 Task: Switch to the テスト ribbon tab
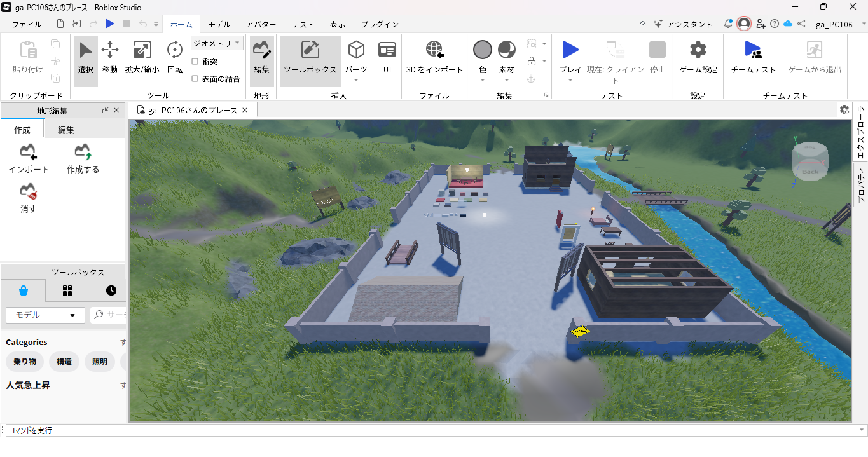[303, 24]
